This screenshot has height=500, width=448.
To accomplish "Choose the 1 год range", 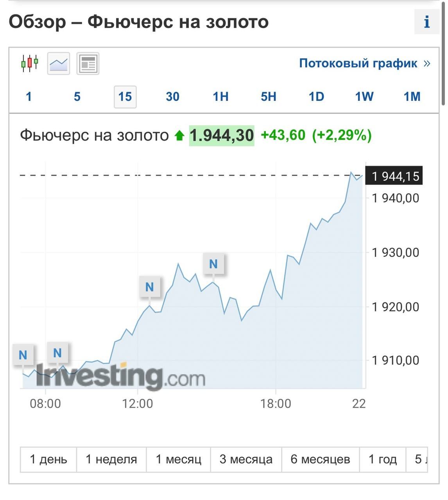I will click(x=383, y=459).
